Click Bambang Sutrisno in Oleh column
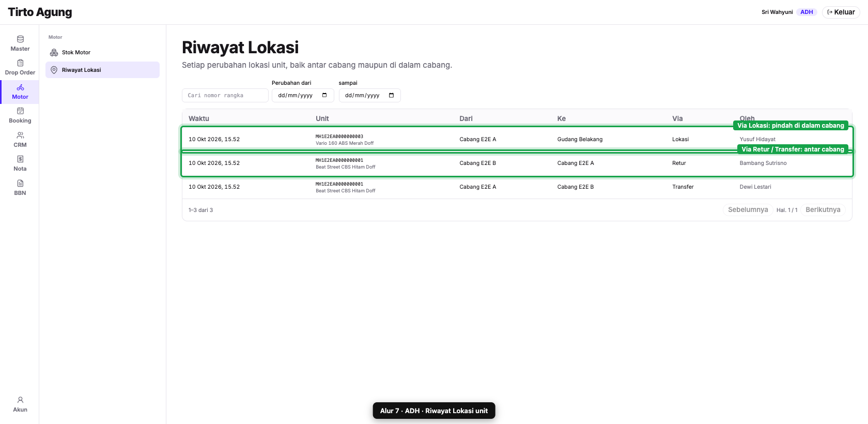 pos(763,163)
